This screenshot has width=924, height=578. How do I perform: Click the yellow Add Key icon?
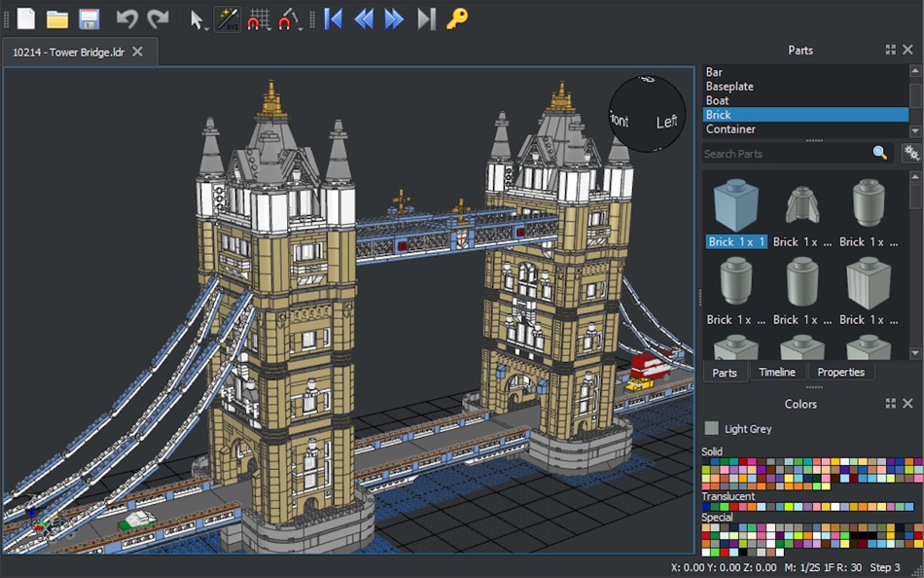click(457, 18)
